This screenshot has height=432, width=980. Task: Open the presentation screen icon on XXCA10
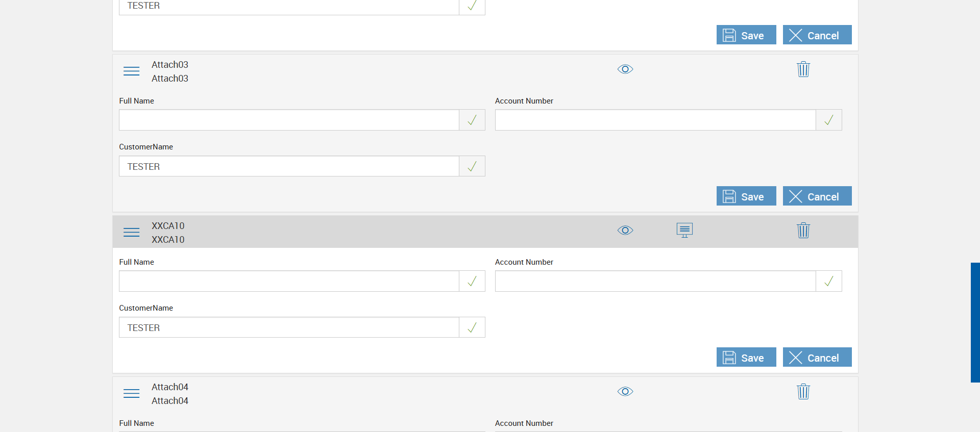(x=684, y=230)
